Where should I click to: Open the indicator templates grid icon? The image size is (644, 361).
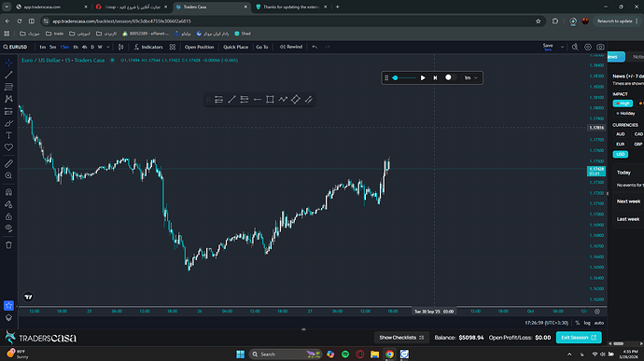pos(173,48)
